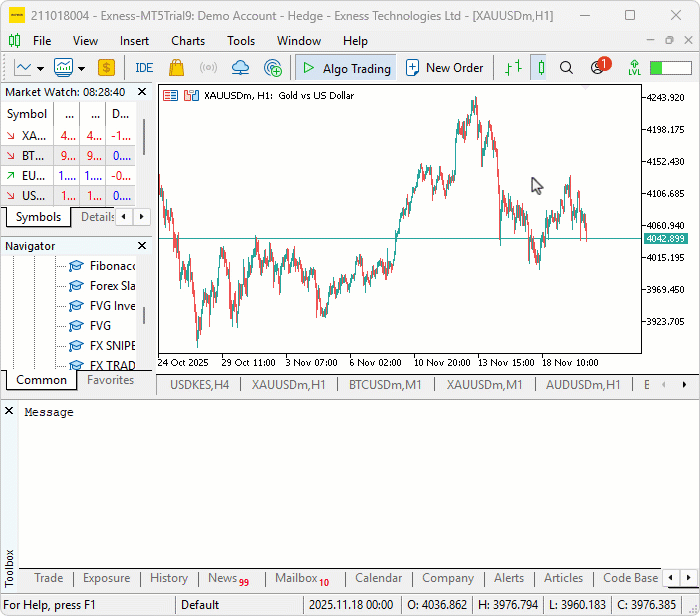
Task: Toggle candlestick chart mode
Action: click(541, 68)
